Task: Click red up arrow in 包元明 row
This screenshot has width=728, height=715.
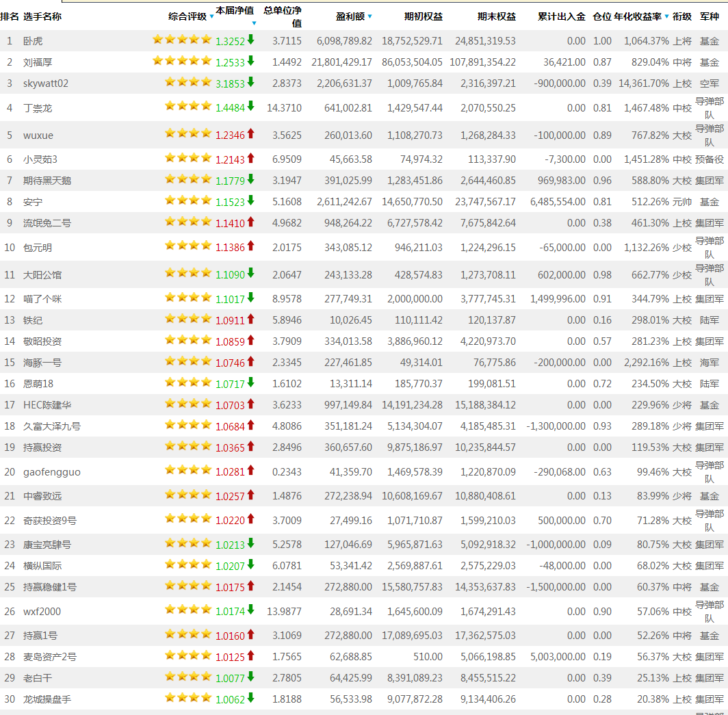Action: [250, 246]
